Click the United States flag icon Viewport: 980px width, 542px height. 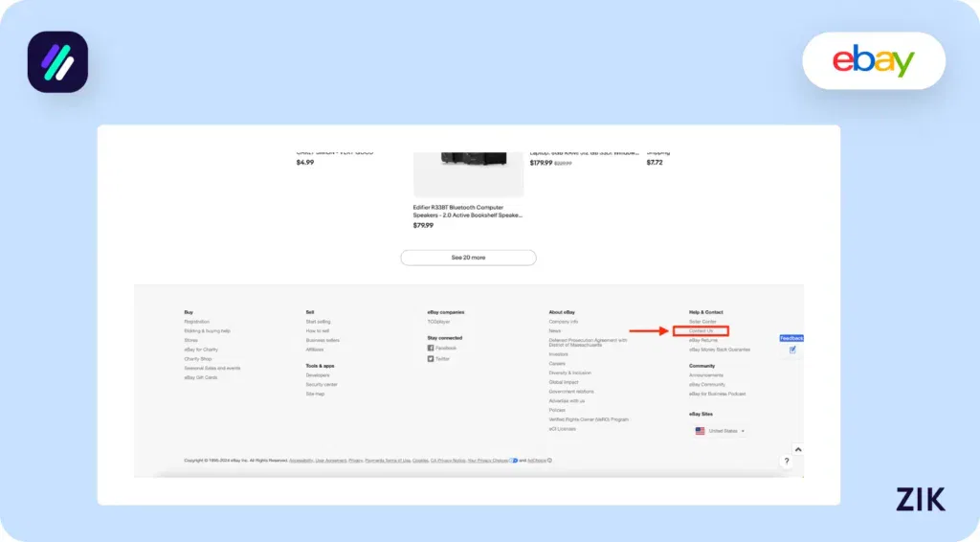tap(700, 431)
